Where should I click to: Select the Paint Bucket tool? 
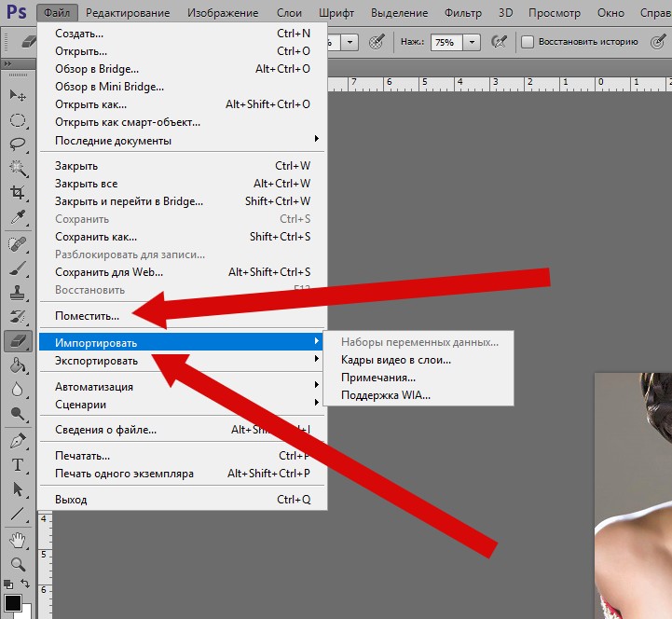[17, 365]
